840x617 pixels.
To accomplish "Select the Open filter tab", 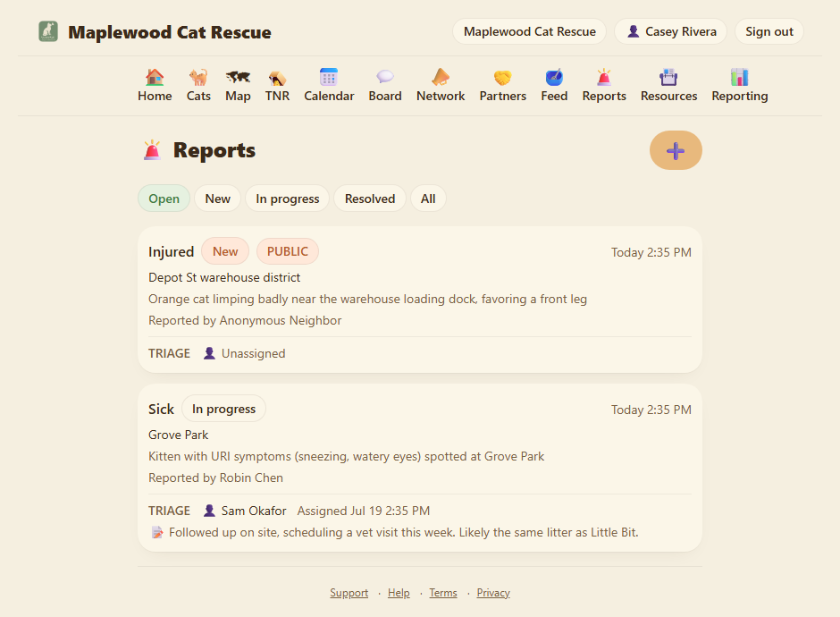I will tap(164, 199).
